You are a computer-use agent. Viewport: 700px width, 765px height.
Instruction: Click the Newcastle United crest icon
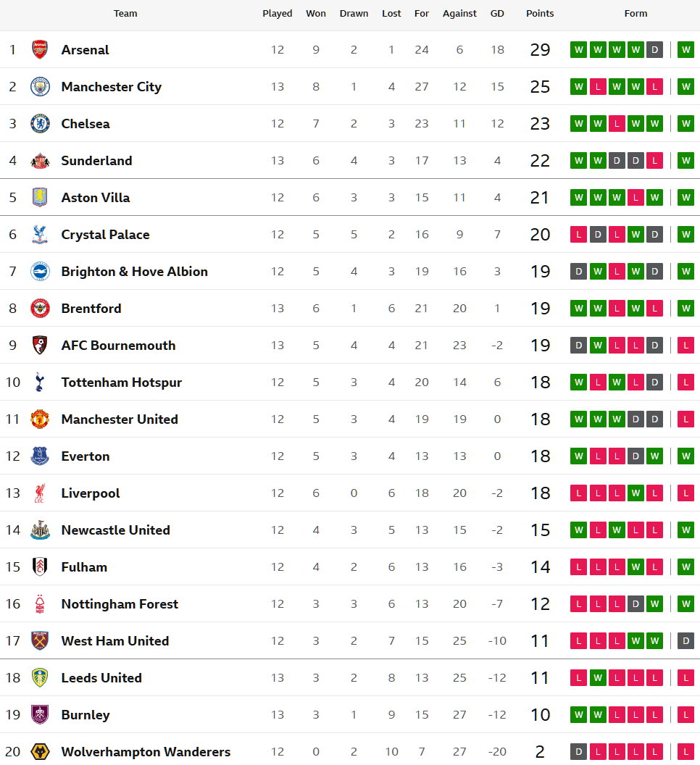click(40, 530)
